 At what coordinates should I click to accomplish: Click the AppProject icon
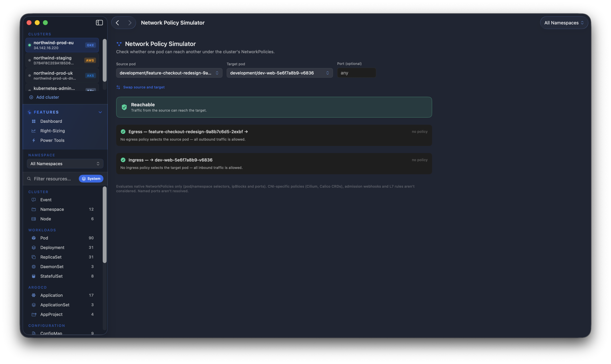(x=34, y=314)
